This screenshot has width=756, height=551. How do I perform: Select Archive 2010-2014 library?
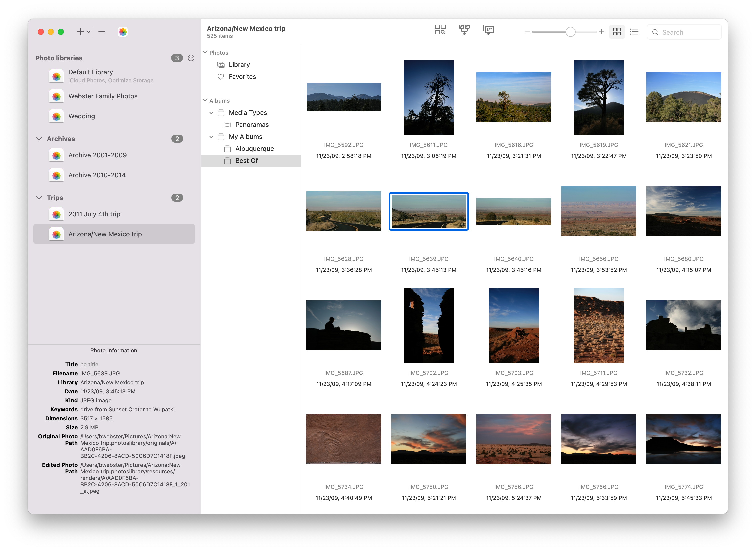pyautogui.click(x=97, y=175)
